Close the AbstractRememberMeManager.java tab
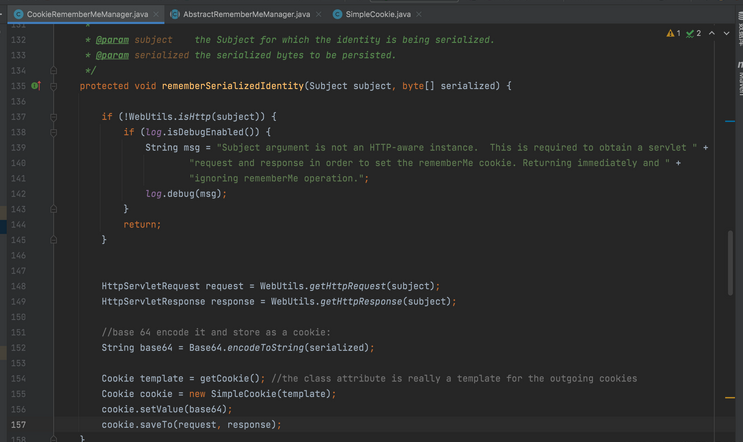Image resolution: width=743 pixels, height=442 pixels. 318,14
